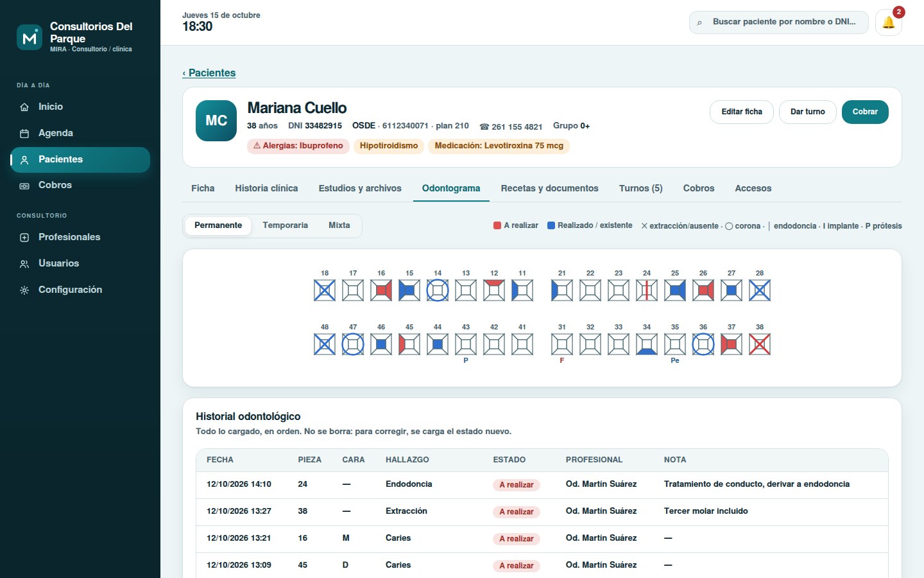This screenshot has height=578, width=924.
Task: Open the Historia clínica tab
Action: 266,188
